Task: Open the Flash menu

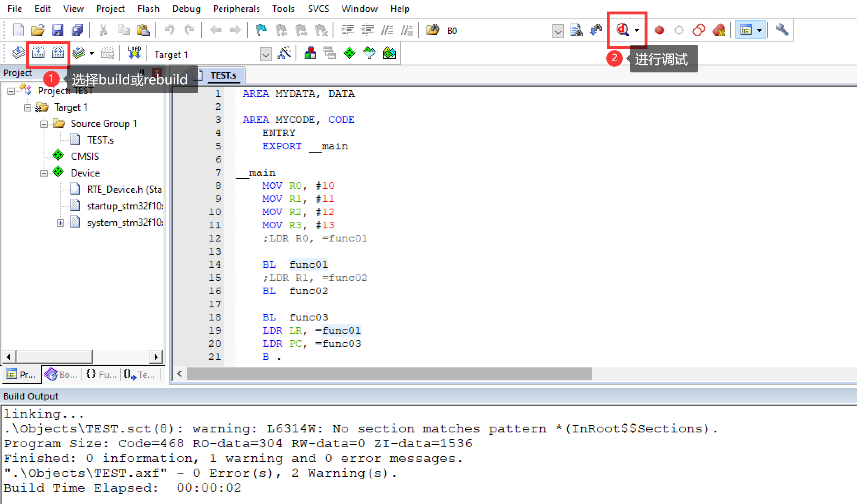Action: coord(148,9)
